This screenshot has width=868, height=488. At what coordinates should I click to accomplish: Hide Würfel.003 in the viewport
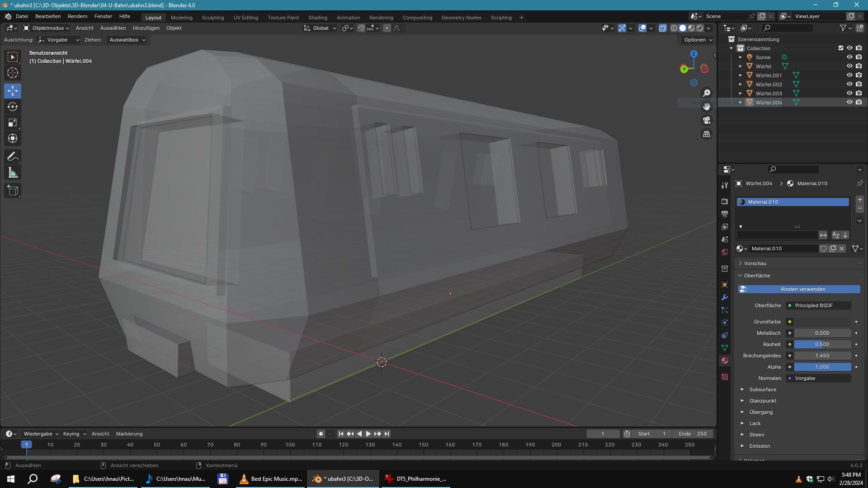(x=849, y=93)
